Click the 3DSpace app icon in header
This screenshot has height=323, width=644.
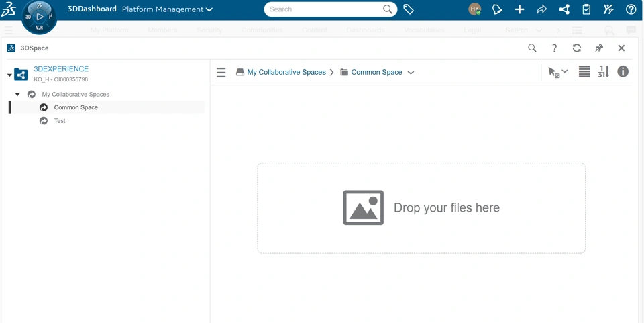(11, 48)
